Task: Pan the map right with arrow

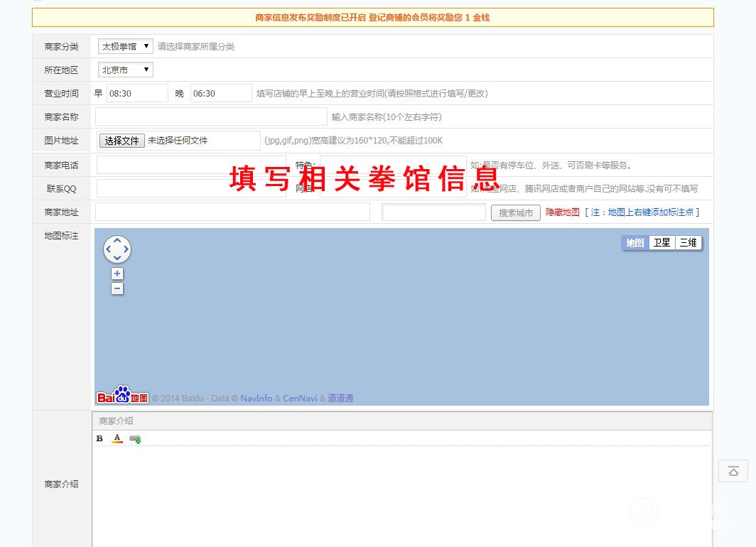Action: pos(126,249)
